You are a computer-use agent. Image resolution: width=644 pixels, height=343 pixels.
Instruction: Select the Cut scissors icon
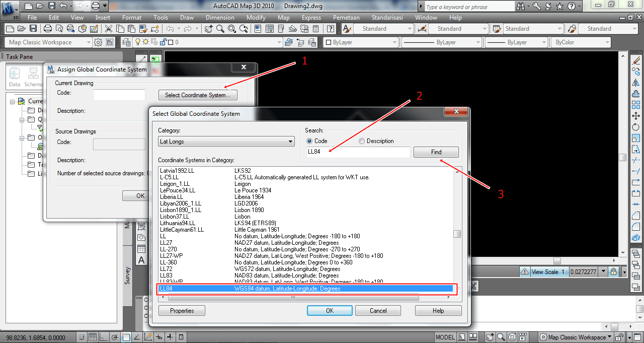pos(108,29)
